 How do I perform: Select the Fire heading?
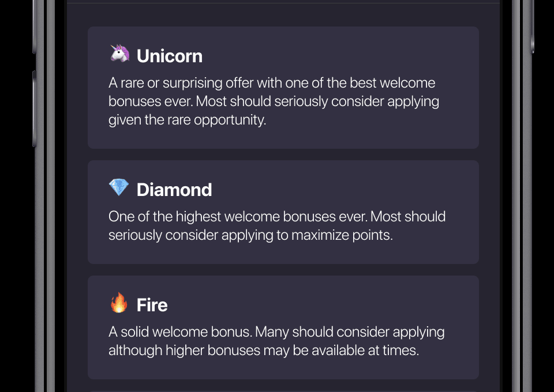152,305
